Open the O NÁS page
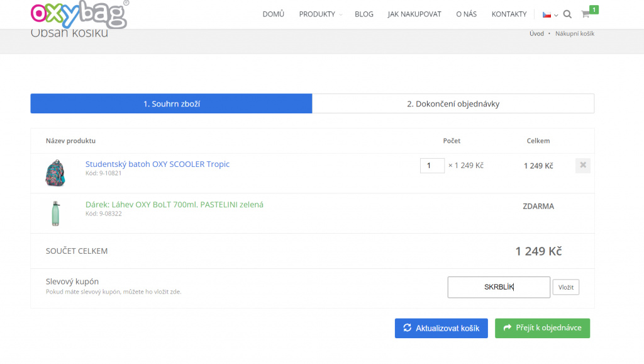Screen dimensions: 644x364 coord(467,14)
